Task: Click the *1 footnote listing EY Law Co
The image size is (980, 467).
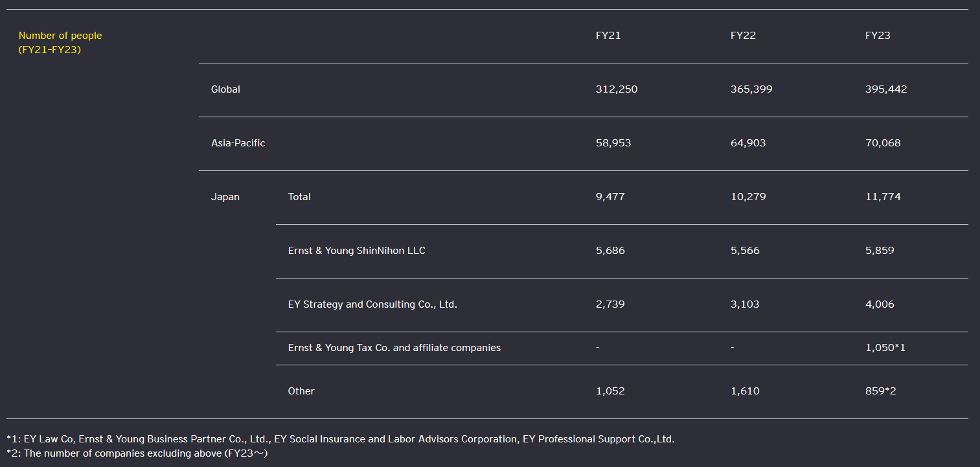Action: (x=340, y=439)
